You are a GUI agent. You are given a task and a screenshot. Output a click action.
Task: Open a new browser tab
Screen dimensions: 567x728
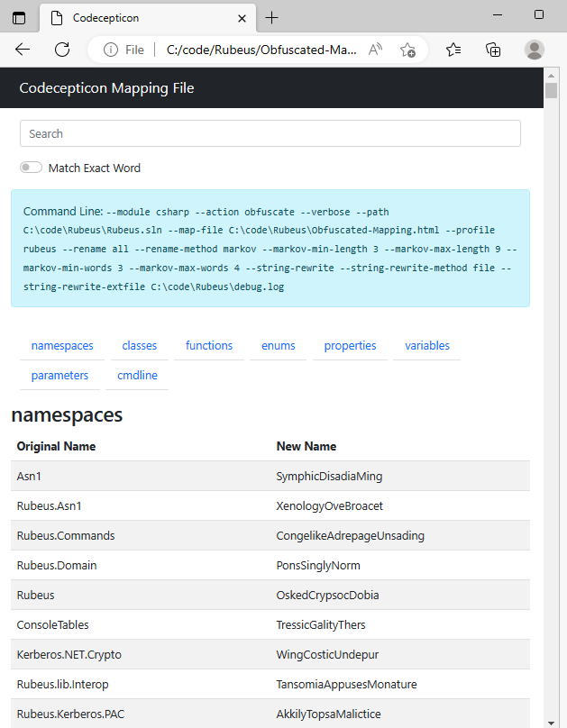pos(271,18)
